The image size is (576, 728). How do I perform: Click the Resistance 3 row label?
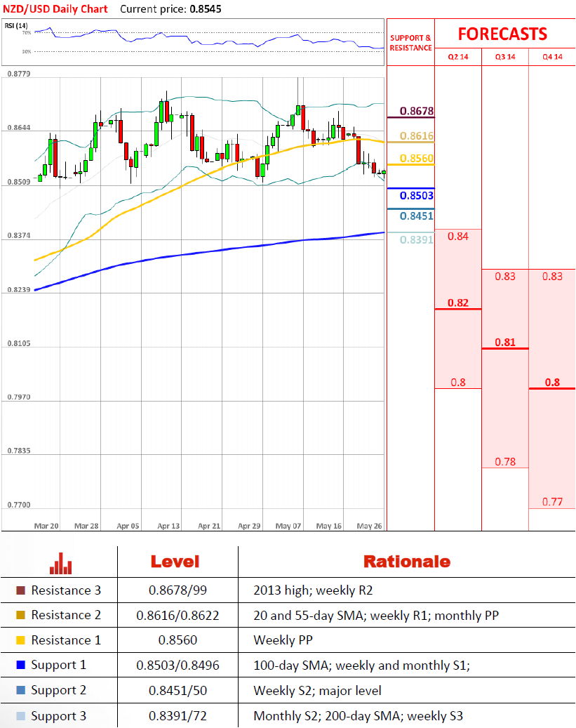click(x=66, y=590)
